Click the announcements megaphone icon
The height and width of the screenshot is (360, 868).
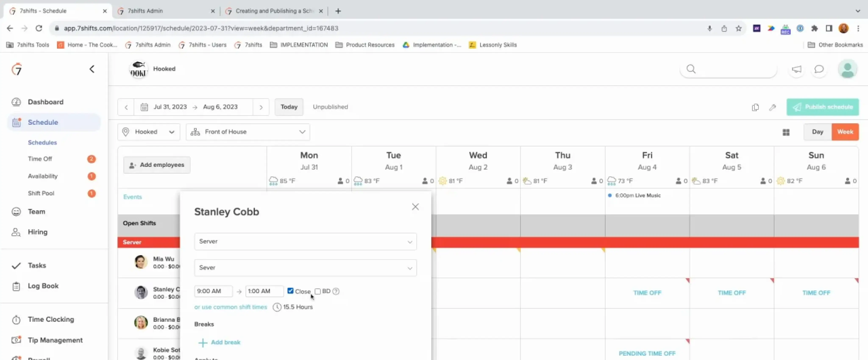click(796, 69)
